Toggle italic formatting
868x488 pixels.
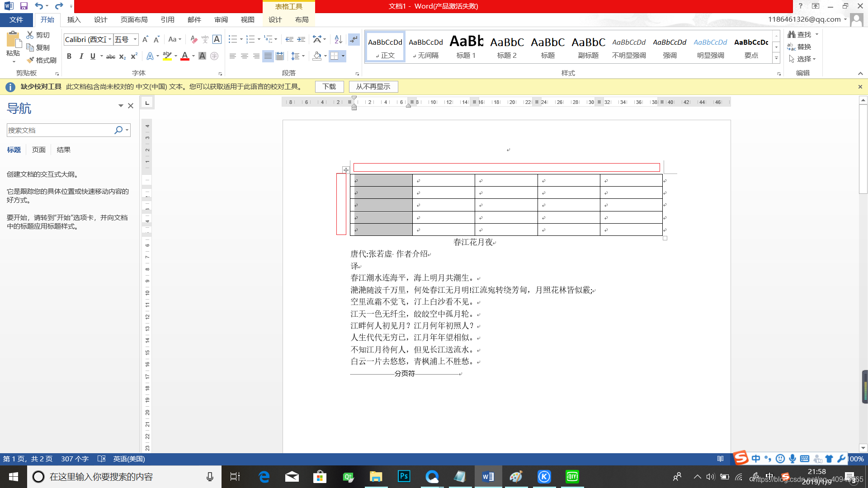[81, 56]
